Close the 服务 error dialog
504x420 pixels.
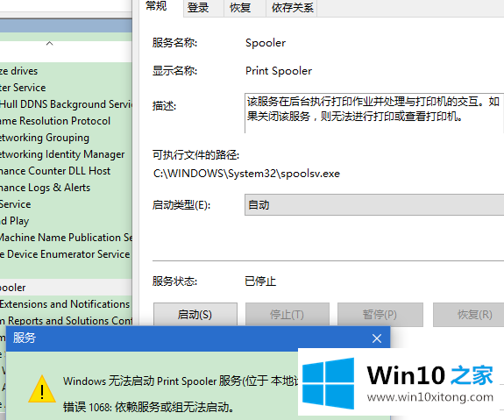[x=377, y=338]
